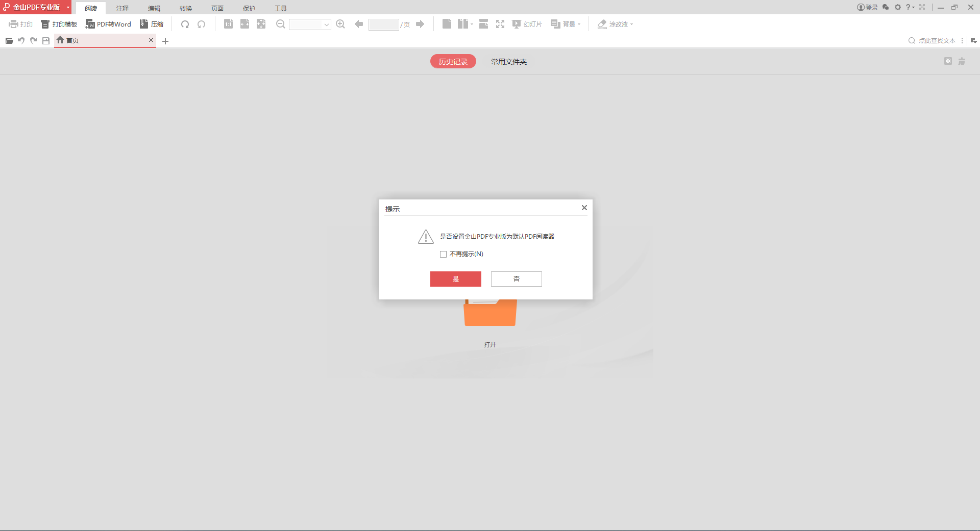
Task: Add a new tab with plus icon
Action: tap(165, 41)
